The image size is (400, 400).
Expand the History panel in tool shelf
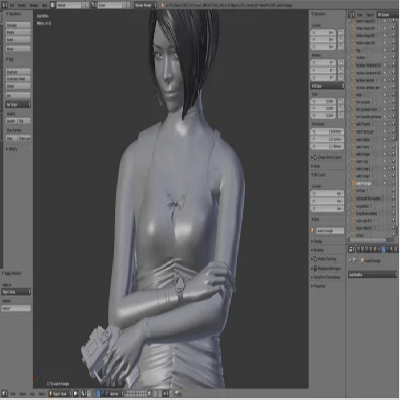pyautogui.click(x=12, y=149)
